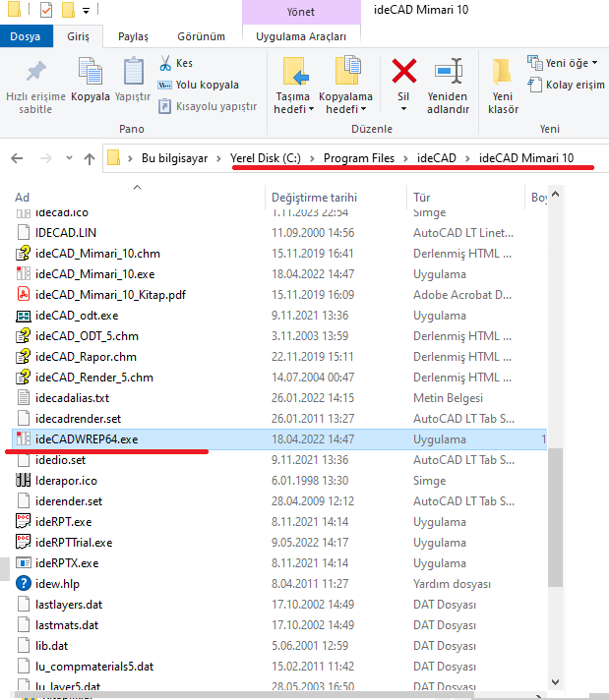Create a new folder with Yeni klasör
Viewport: 609px width, 700px height.
coord(503,87)
